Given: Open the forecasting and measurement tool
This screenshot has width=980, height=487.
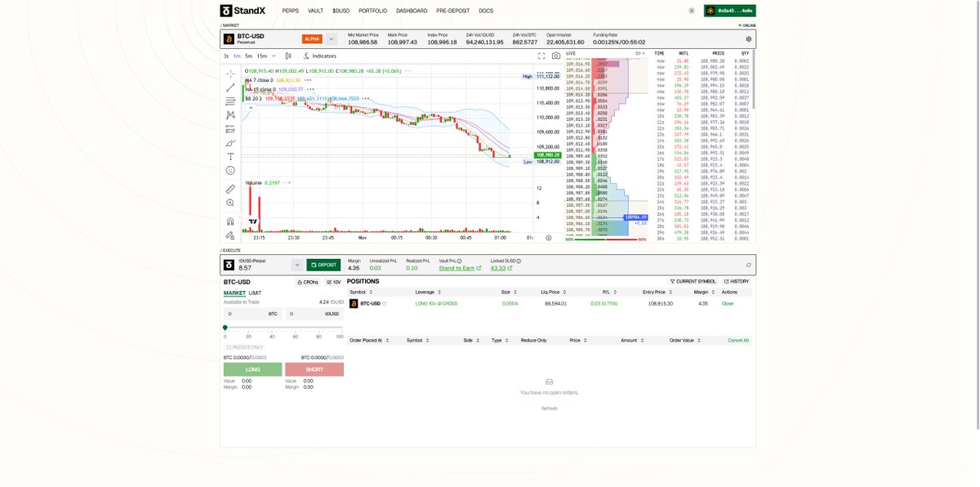Looking at the screenshot, I should (x=230, y=129).
